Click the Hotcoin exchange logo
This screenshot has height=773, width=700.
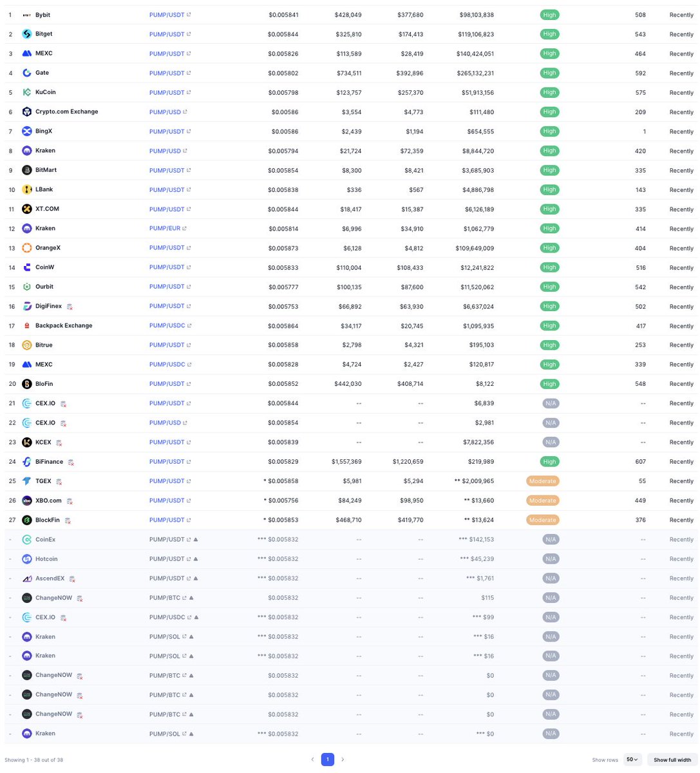click(x=27, y=559)
